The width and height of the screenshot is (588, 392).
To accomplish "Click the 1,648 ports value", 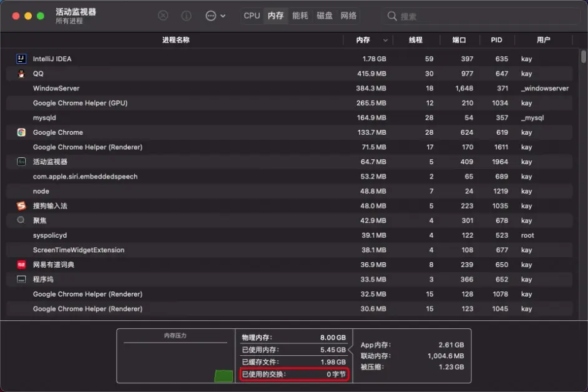I will click(x=464, y=88).
